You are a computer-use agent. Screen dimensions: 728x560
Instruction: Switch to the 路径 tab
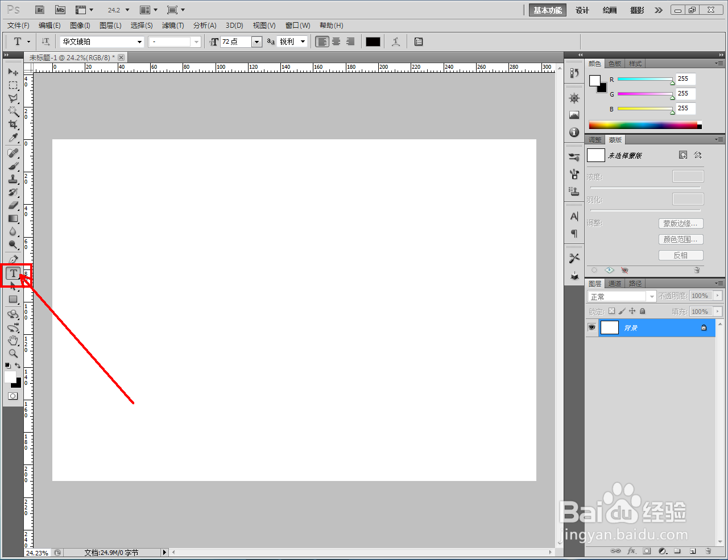[635, 284]
